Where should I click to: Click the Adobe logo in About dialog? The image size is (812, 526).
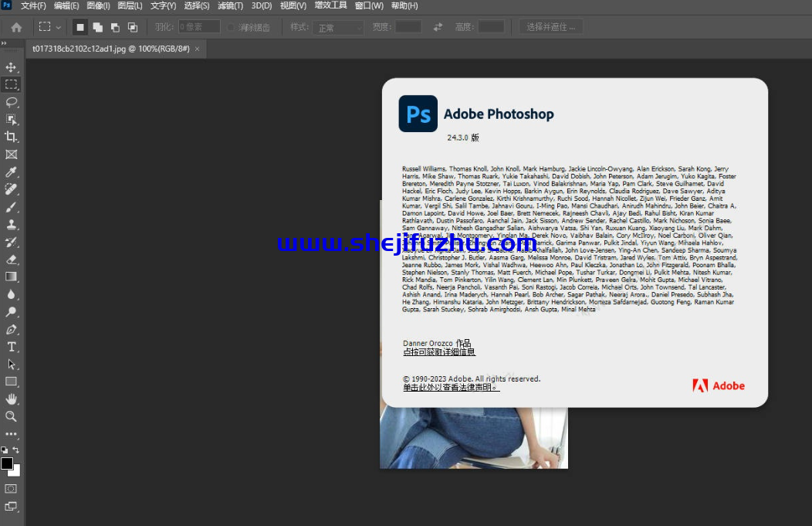[x=719, y=385]
